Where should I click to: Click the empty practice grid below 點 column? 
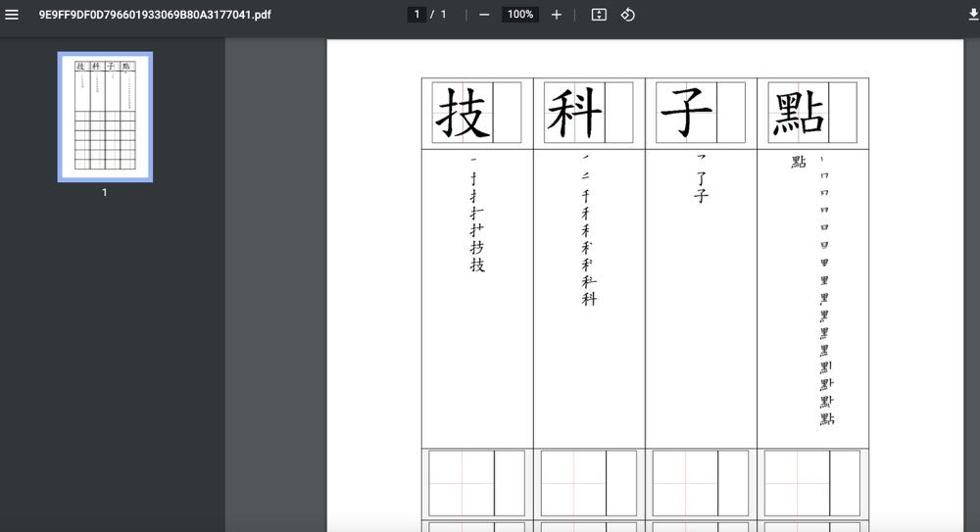(x=812, y=483)
